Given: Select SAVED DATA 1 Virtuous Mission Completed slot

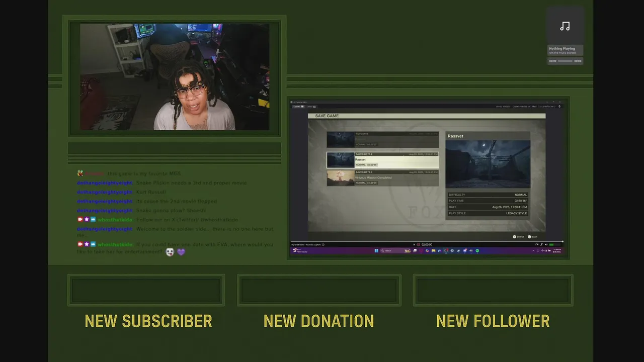Looking at the screenshot, I should pyautogui.click(x=382, y=178).
